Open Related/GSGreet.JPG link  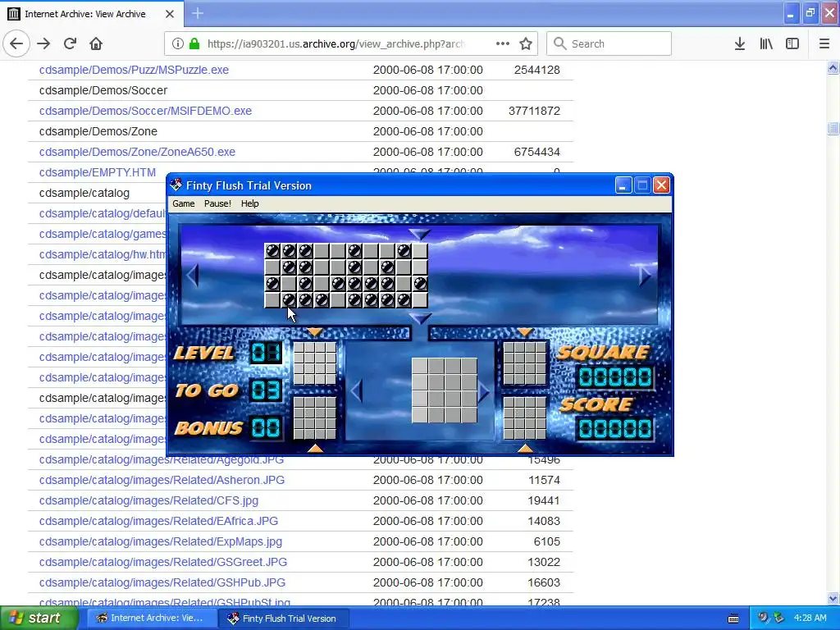point(163,562)
